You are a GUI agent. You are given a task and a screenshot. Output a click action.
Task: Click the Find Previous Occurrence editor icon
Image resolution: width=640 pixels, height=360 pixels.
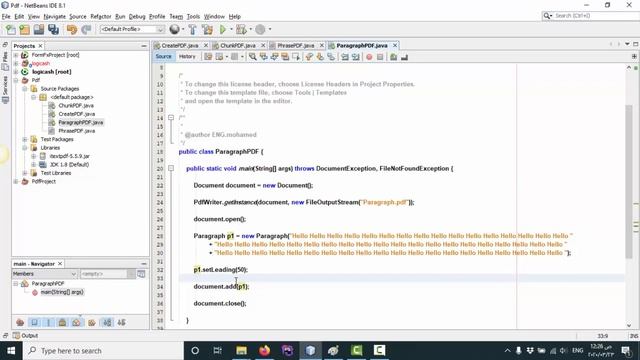point(264,57)
